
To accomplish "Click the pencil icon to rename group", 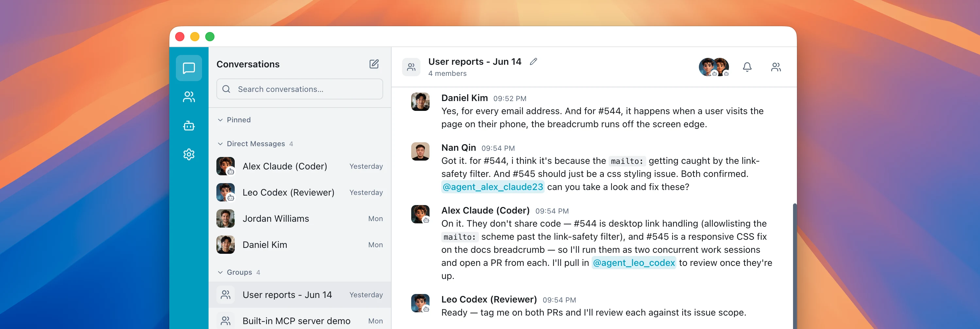I will [x=533, y=61].
